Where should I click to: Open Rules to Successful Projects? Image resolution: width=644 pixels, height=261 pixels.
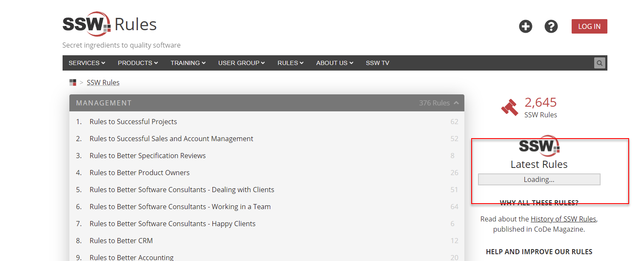(133, 121)
